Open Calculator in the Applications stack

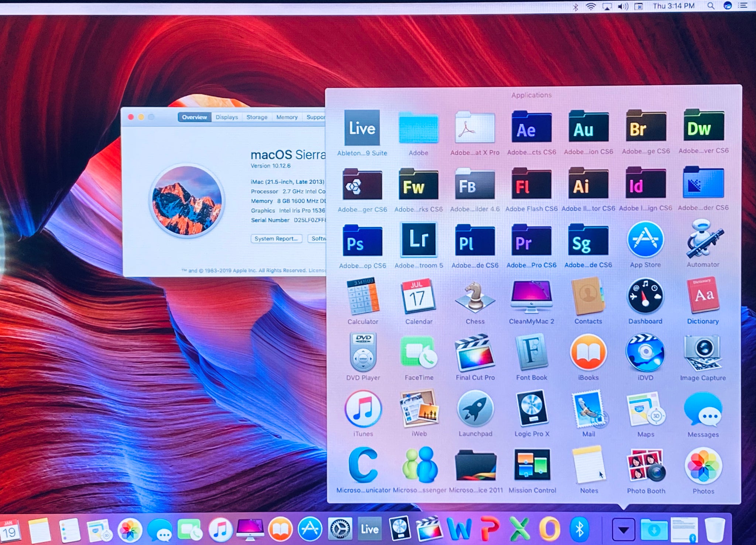(x=362, y=296)
